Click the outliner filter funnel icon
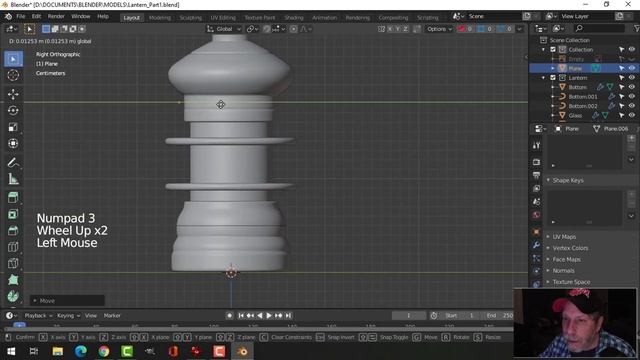Screen dimensions: 640x360 636,28
